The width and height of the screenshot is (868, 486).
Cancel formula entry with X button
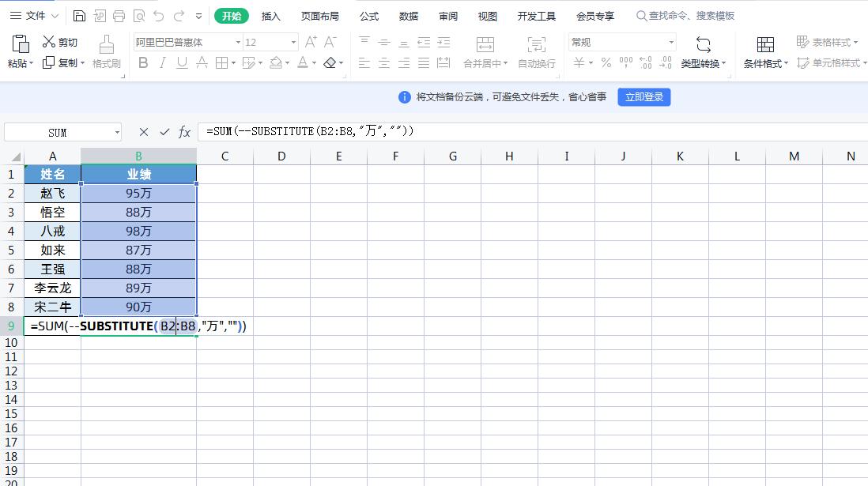click(x=144, y=132)
